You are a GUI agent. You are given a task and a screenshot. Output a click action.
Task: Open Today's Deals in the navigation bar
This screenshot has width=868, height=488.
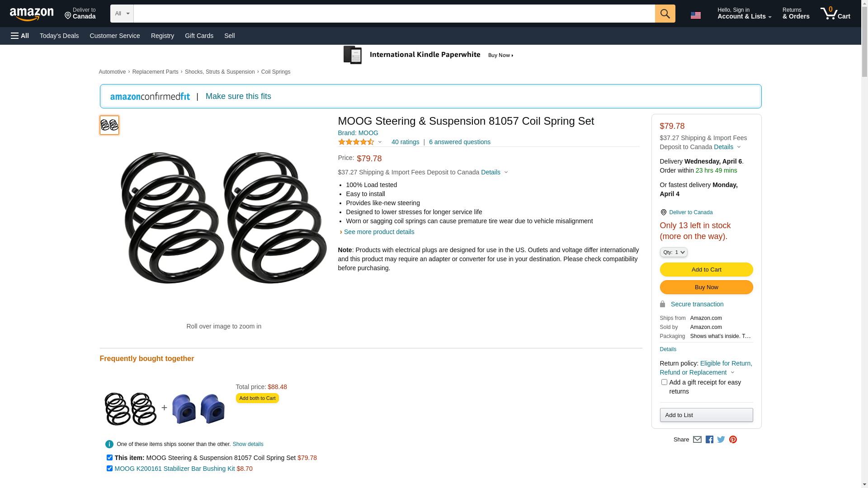59,36
